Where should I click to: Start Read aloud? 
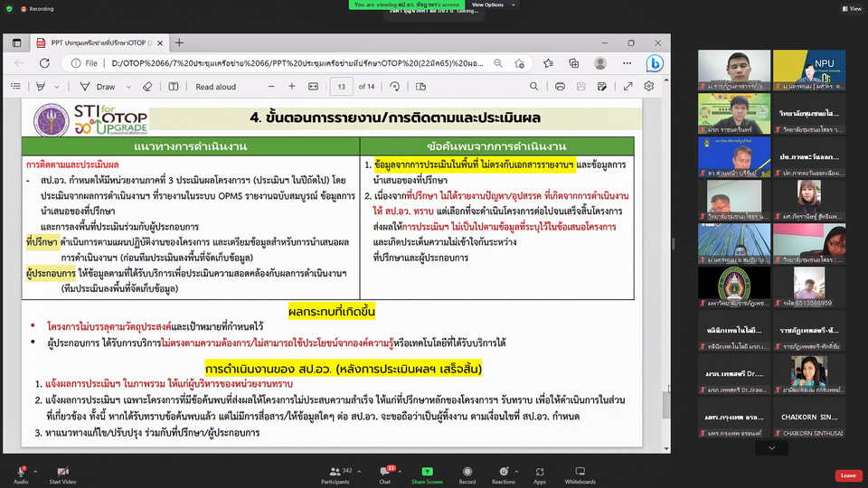click(x=215, y=87)
